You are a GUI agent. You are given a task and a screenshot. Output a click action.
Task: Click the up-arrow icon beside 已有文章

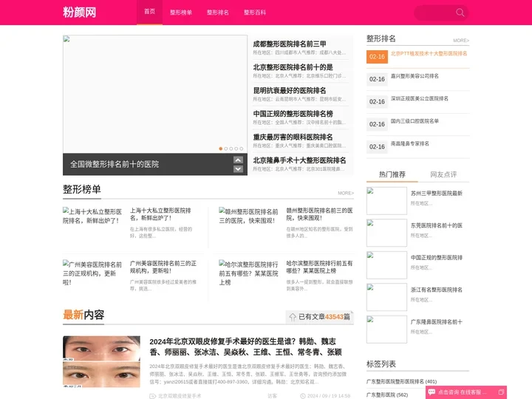(x=293, y=317)
